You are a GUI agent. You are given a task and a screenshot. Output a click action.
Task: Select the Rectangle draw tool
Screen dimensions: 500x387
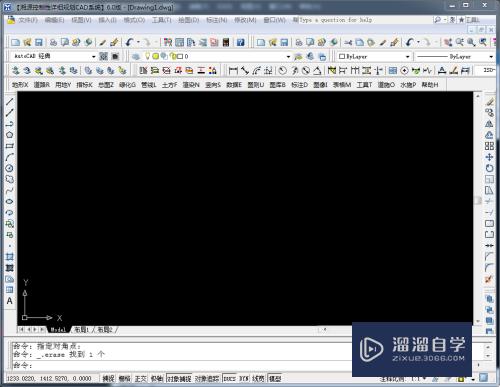coord(9,146)
